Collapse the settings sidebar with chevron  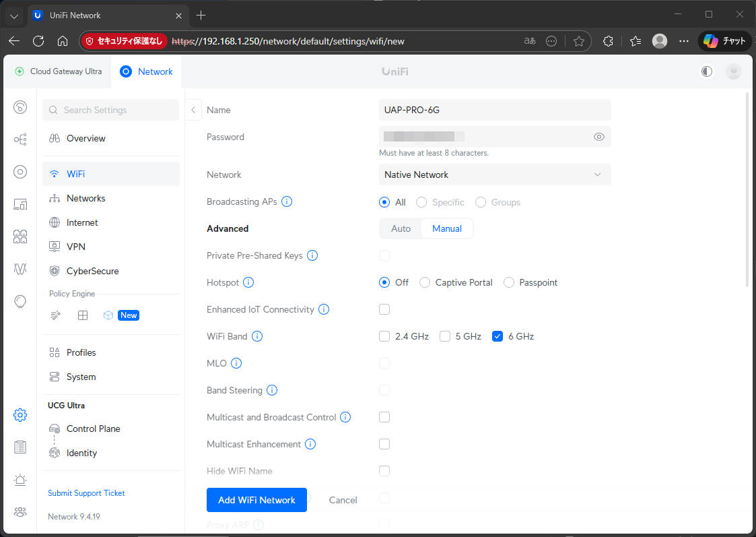point(193,110)
